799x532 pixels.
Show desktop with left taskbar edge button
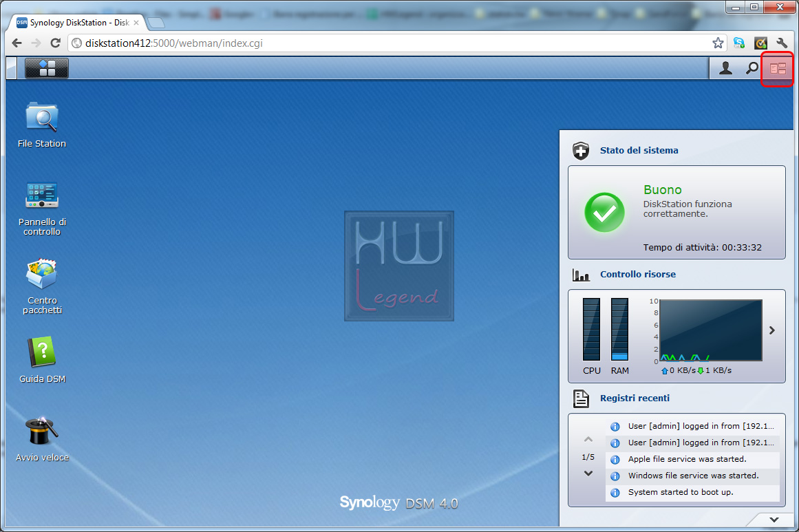11,67
